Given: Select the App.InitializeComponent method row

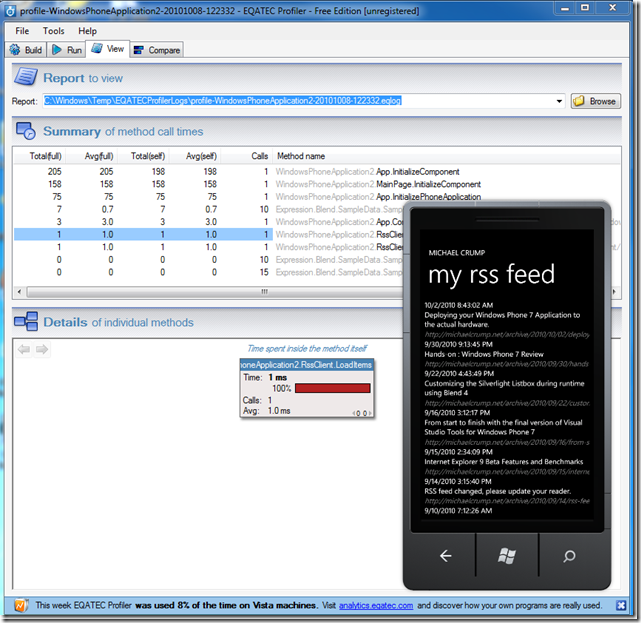Looking at the screenshot, I should 317,172.
